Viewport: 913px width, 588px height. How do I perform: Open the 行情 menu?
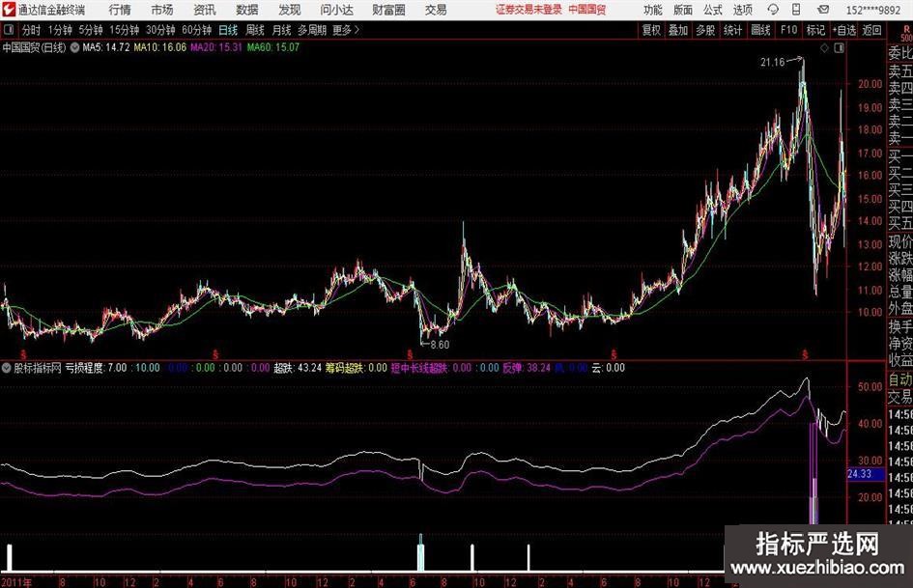pyautogui.click(x=120, y=10)
